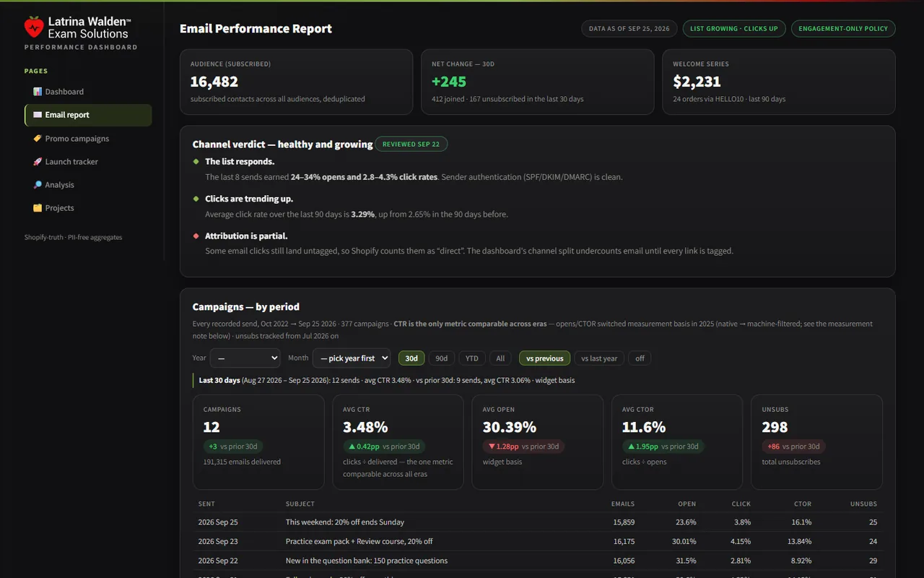Open the Launch tracker page

pyautogui.click(x=88, y=162)
